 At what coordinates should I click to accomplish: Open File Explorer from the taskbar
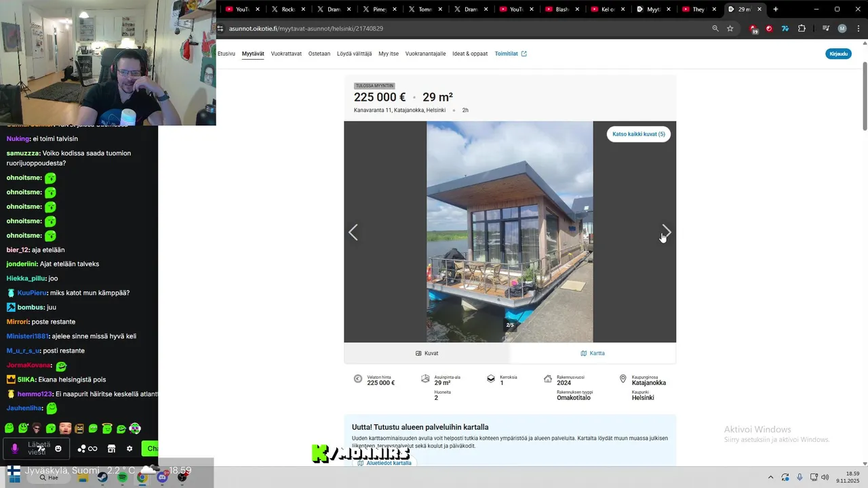[x=82, y=477]
